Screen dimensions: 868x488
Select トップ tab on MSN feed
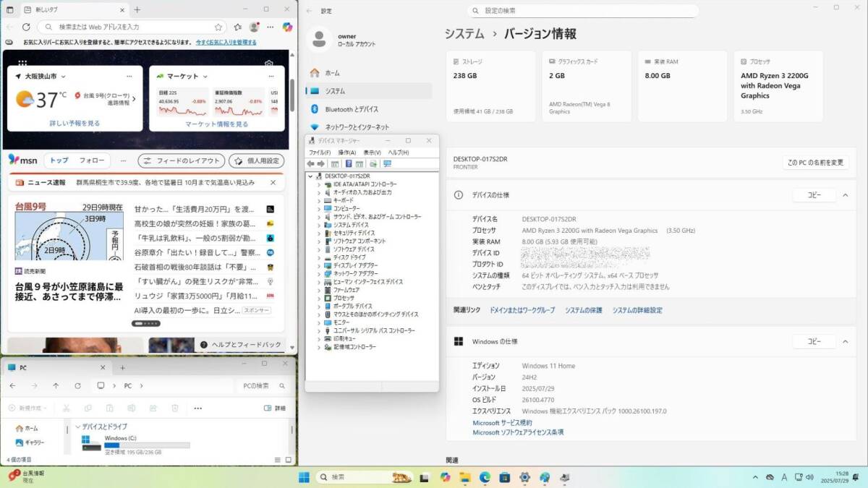59,160
